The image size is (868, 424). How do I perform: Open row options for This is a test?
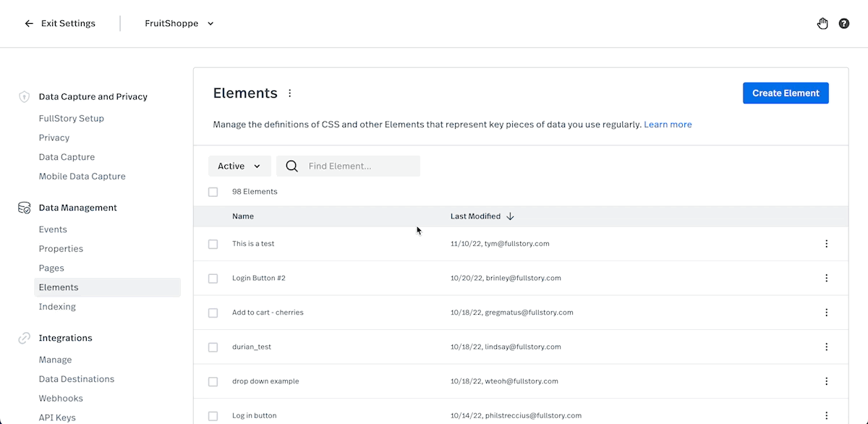click(x=827, y=244)
